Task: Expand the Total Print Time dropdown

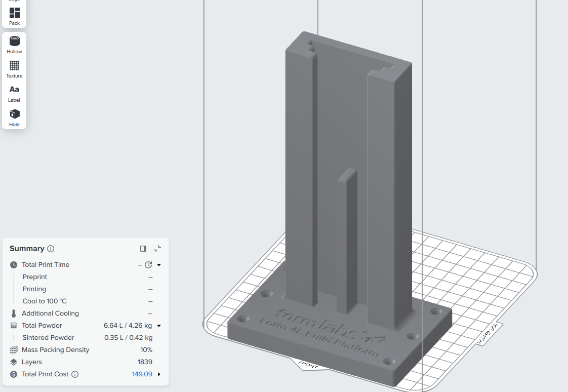Action: click(x=158, y=264)
